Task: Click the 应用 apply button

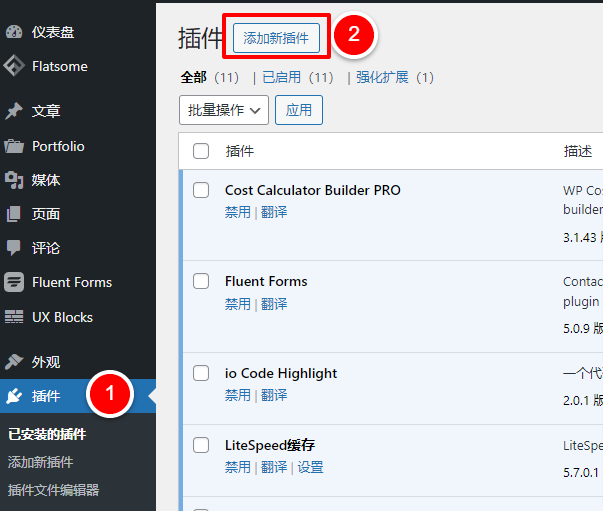Action: [x=299, y=110]
